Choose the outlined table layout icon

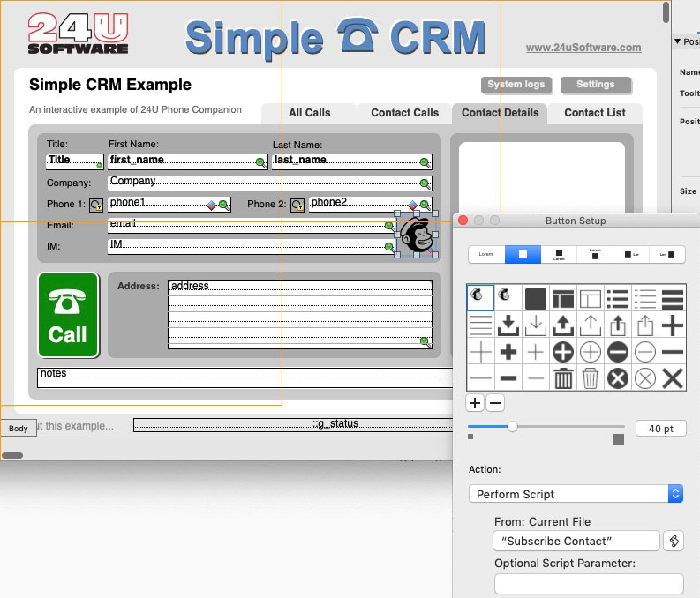pyautogui.click(x=591, y=299)
